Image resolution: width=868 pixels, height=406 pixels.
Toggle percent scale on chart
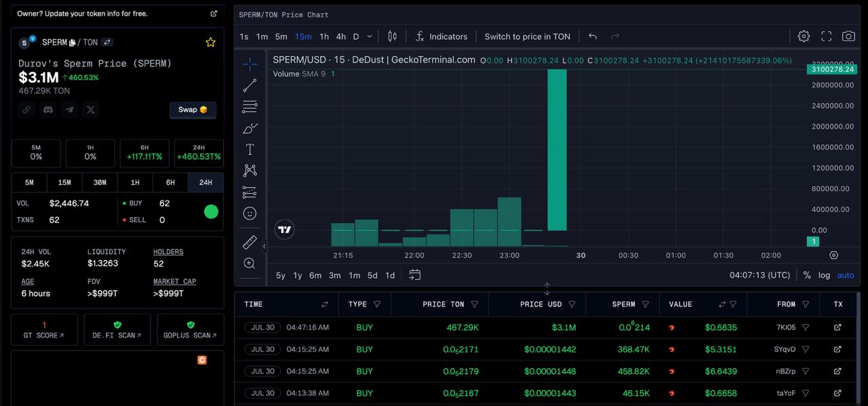(x=807, y=275)
